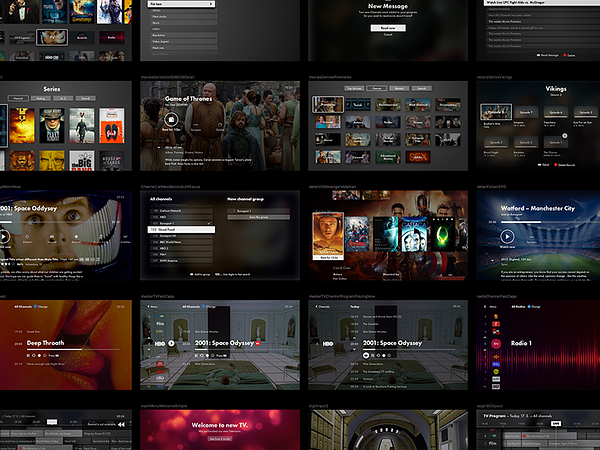The image size is (600, 450).
Task: Click the pause icon under Deep Throath
Action: 28,355
